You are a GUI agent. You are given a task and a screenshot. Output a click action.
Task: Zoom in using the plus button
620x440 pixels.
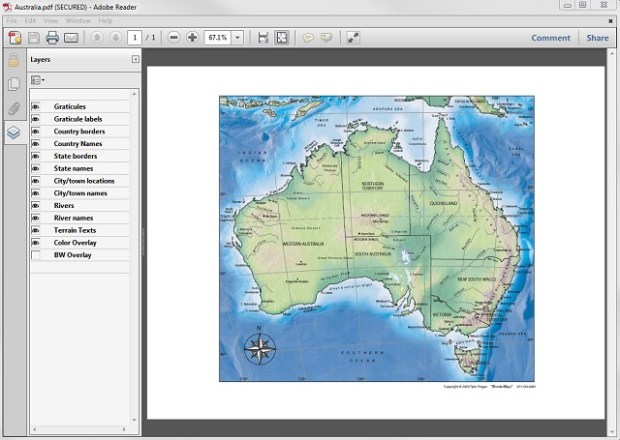(x=192, y=38)
